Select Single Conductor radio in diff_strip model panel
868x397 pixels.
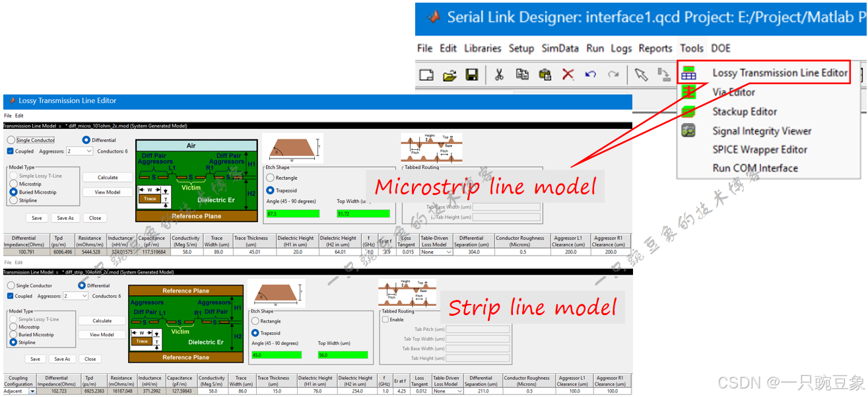[11, 285]
